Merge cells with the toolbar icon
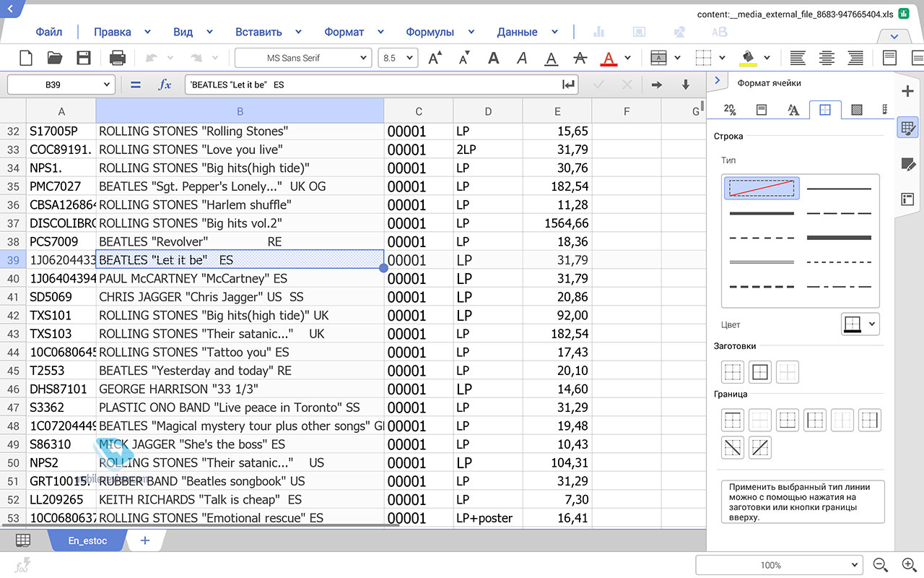The image size is (924, 578). point(658,58)
